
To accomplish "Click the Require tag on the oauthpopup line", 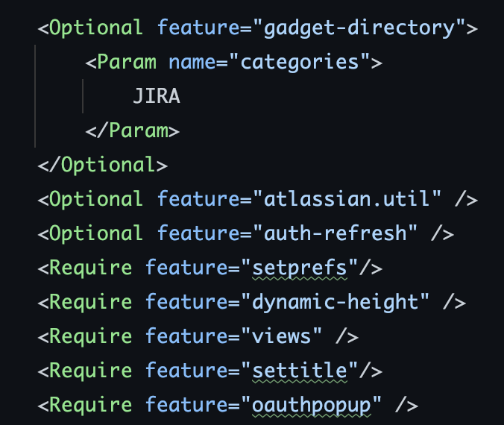I will (90, 405).
